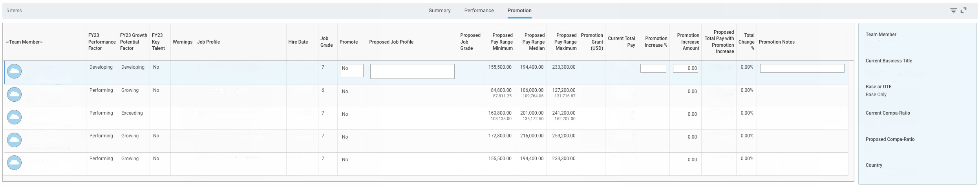
Task: Click the Total Change % column header
Action: click(x=746, y=42)
